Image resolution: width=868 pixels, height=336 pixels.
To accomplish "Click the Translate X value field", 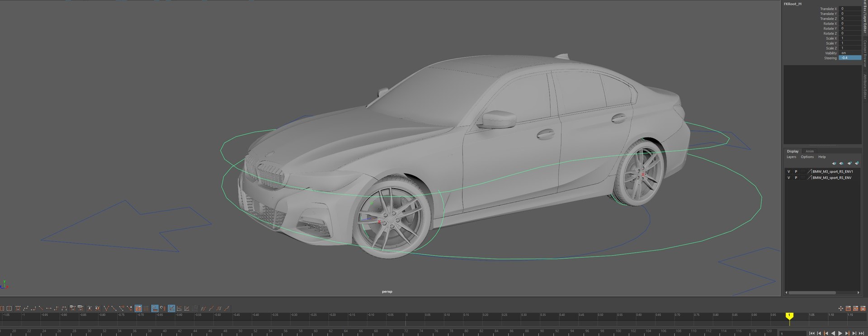I will tap(850, 9).
